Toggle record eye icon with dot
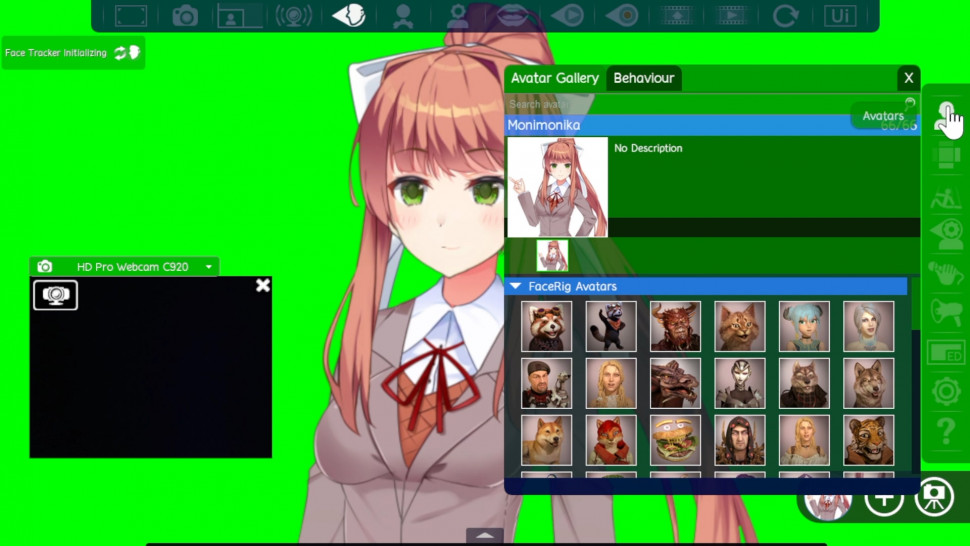 point(622,15)
